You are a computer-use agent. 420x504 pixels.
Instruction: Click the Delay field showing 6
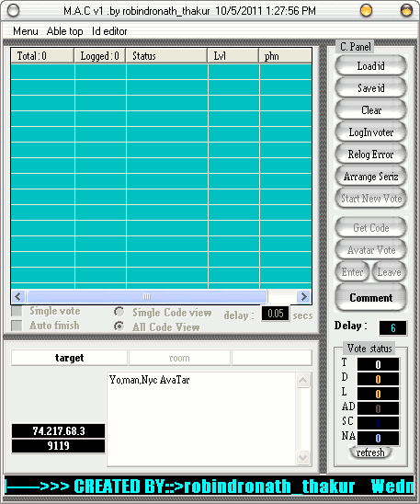click(393, 327)
